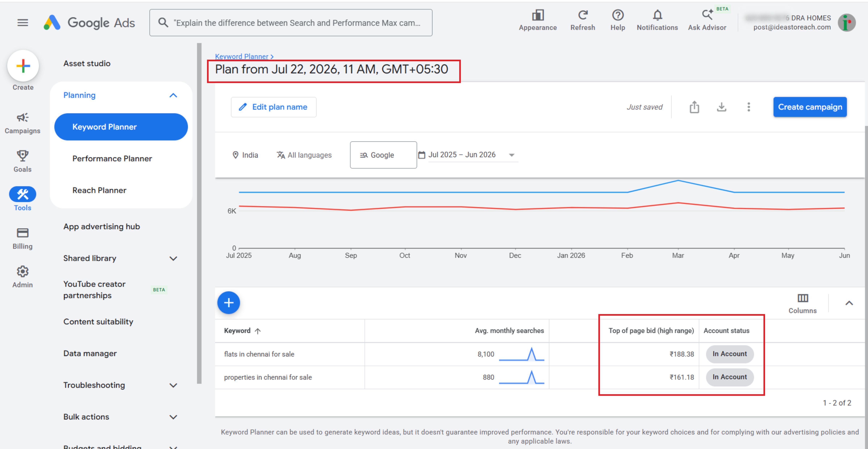Click the account email post@ideastoreach.com
Viewport: 868px width, 449px height.
(x=792, y=27)
